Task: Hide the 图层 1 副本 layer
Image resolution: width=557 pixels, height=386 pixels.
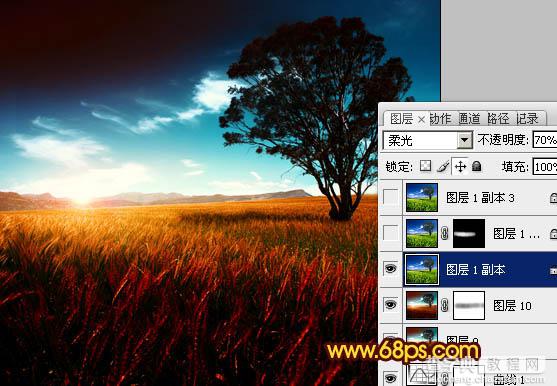Action: pos(391,269)
